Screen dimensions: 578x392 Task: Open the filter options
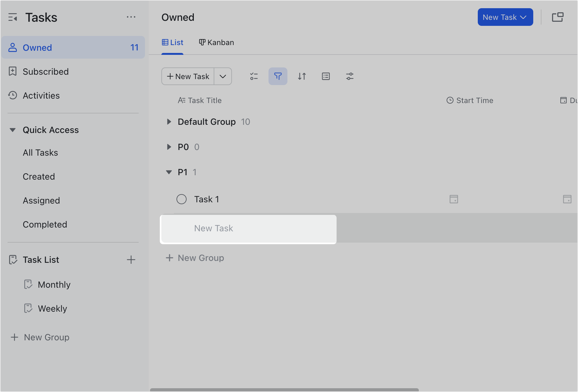(x=278, y=76)
